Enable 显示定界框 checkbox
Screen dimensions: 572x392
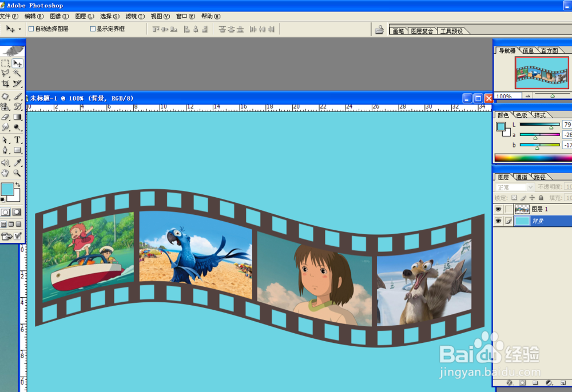tap(93, 29)
